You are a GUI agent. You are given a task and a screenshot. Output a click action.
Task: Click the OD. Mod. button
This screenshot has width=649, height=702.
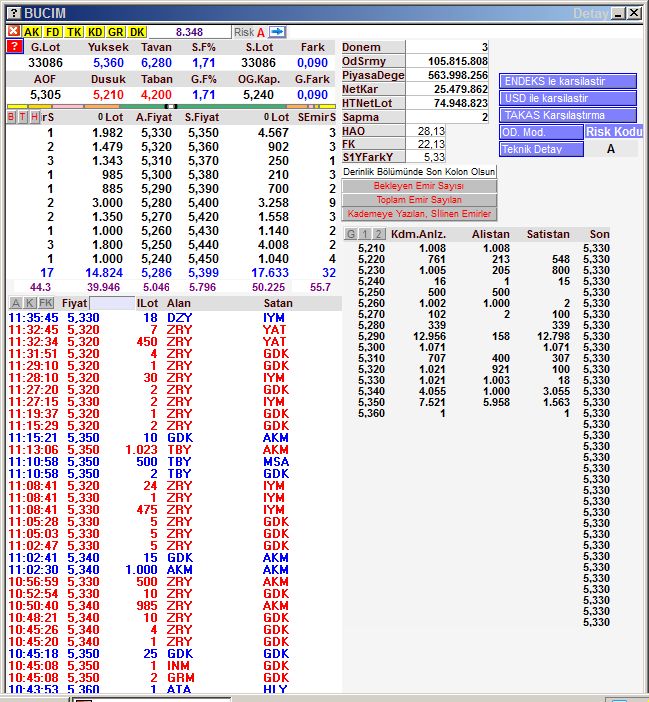pyautogui.click(x=541, y=132)
